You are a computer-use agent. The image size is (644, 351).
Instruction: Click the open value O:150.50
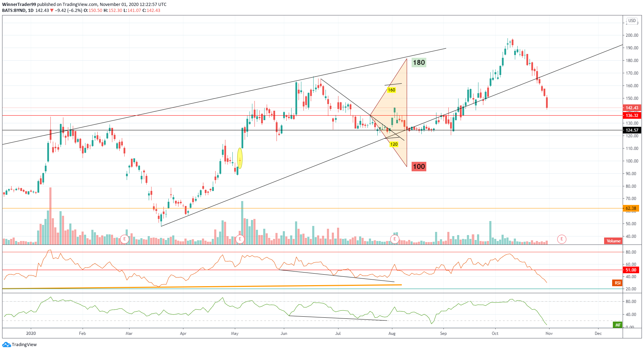point(93,11)
